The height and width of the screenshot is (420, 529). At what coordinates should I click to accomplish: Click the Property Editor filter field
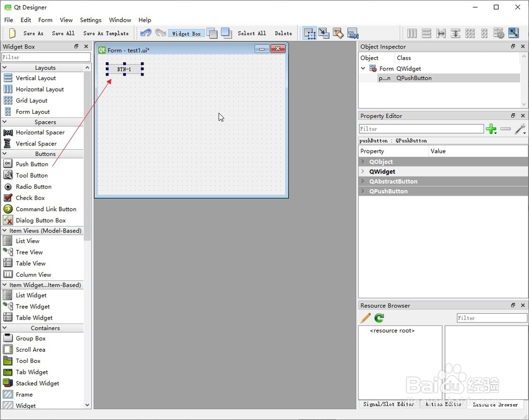point(422,129)
